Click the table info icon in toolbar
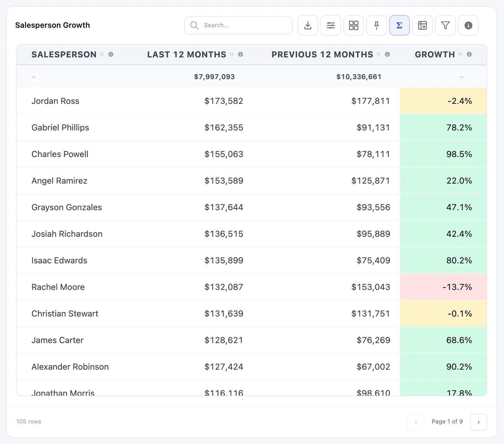The height and width of the screenshot is (444, 504). pos(468,25)
